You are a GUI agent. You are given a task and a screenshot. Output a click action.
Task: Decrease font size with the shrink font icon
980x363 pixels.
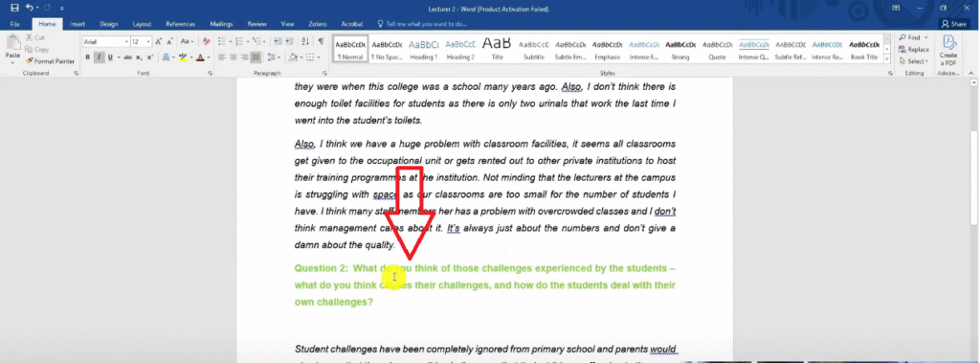(x=170, y=42)
